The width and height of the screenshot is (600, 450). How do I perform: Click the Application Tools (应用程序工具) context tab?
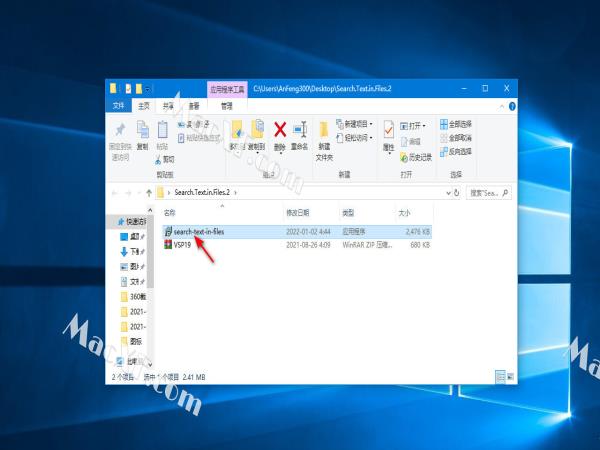coord(227,90)
